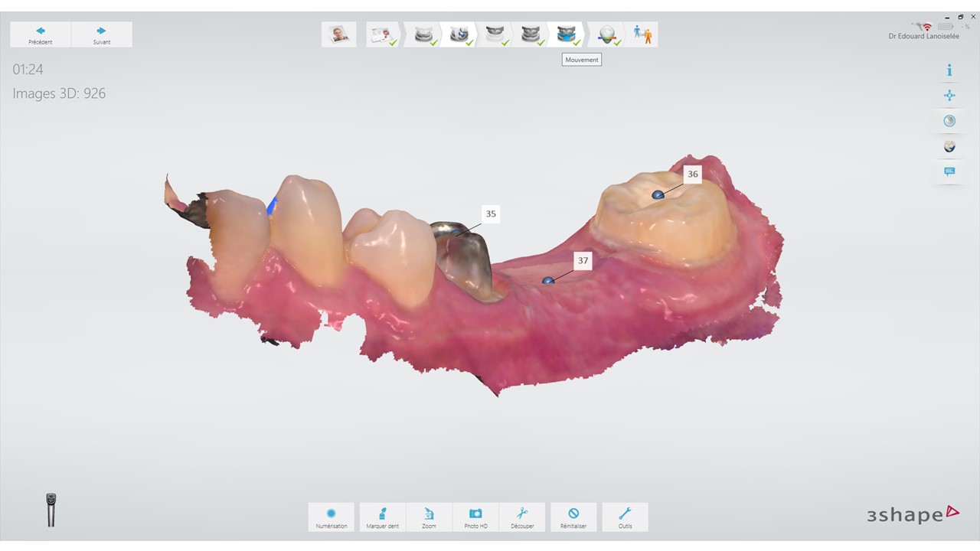Toggle the monochrome render sphere icon
Image resolution: width=980 pixels, height=551 pixels.
[x=949, y=121]
